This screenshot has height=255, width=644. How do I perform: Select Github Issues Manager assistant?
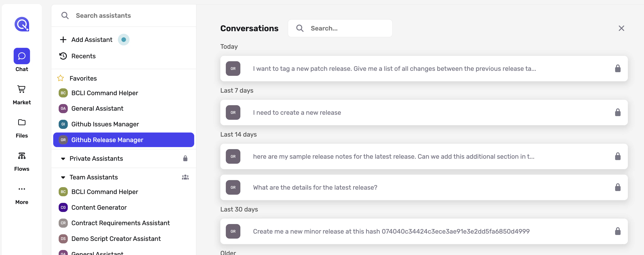coord(105,124)
